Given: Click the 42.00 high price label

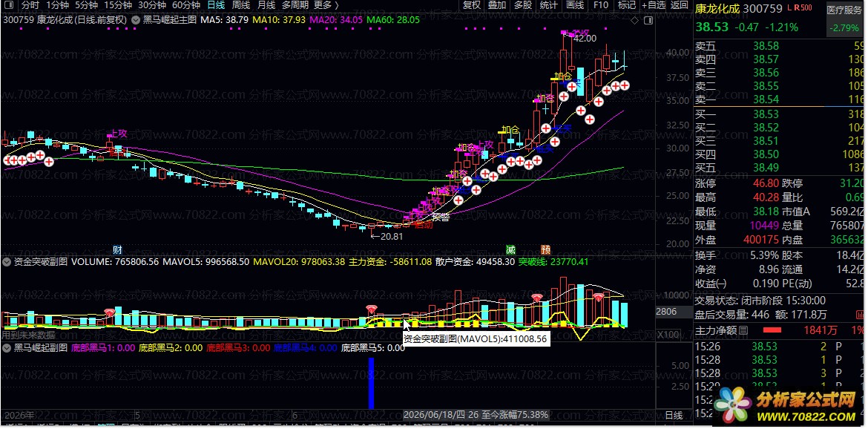Looking at the screenshot, I should pyautogui.click(x=585, y=38).
